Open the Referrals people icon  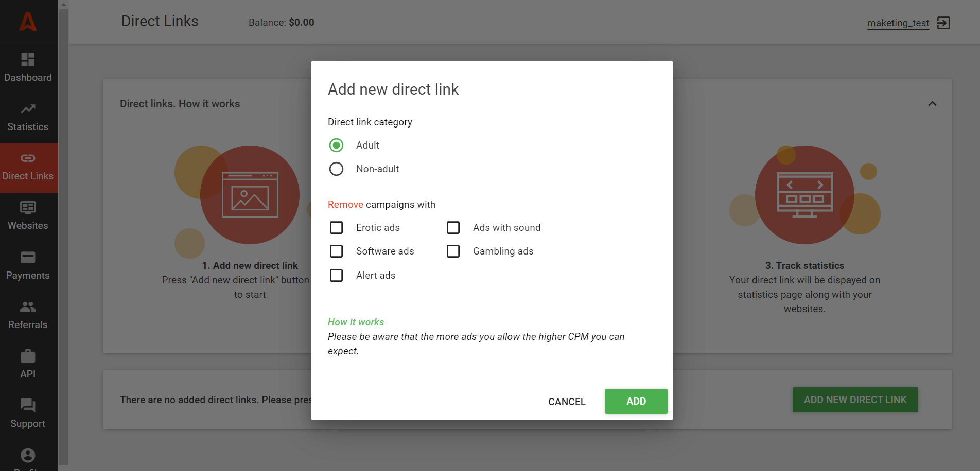(x=28, y=307)
